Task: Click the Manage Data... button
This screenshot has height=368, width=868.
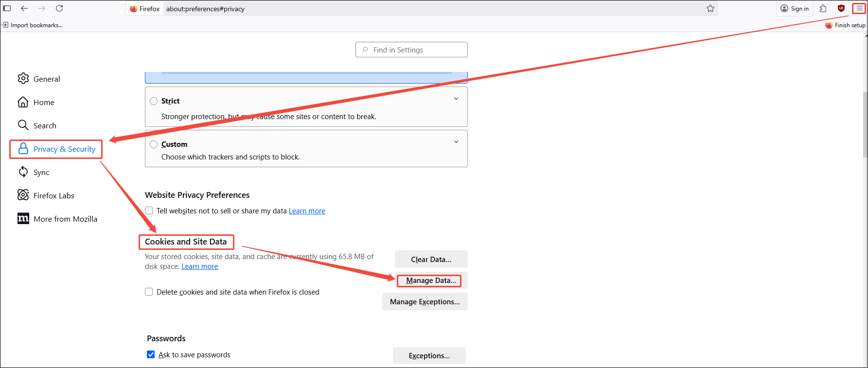Action: pyautogui.click(x=431, y=280)
